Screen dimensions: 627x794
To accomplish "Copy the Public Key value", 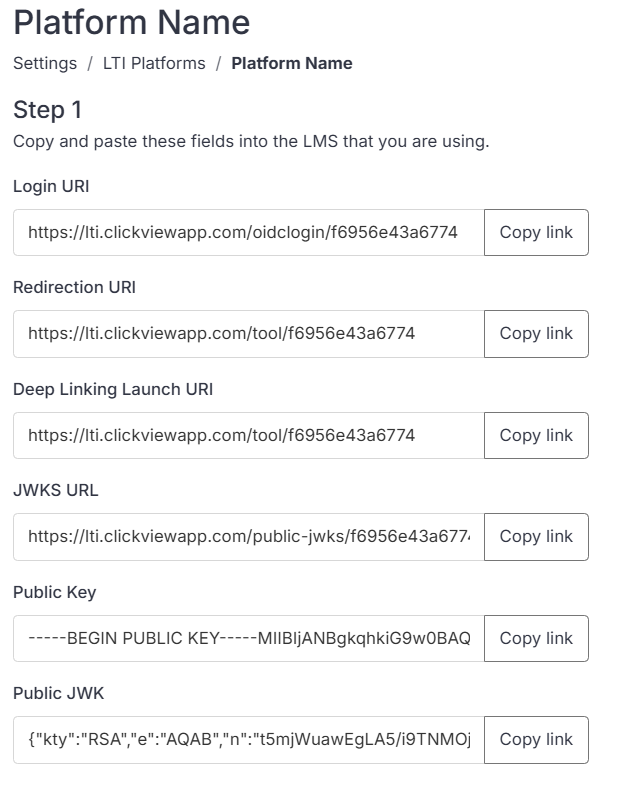I will pos(536,639).
